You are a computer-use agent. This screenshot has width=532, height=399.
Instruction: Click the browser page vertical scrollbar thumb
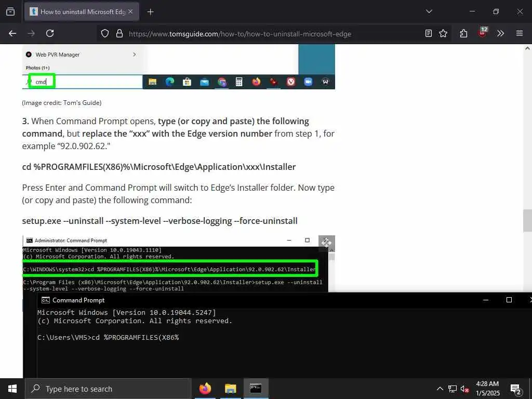[x=527, y=220]
